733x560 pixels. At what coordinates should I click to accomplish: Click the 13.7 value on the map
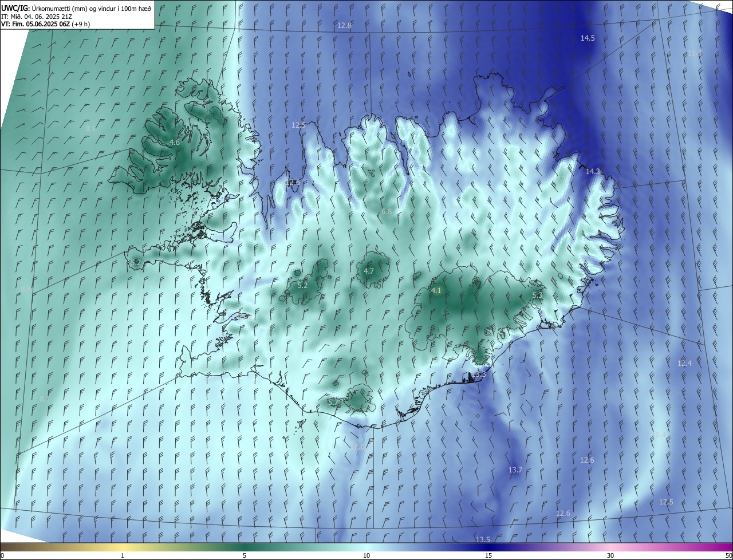(515, 470)
